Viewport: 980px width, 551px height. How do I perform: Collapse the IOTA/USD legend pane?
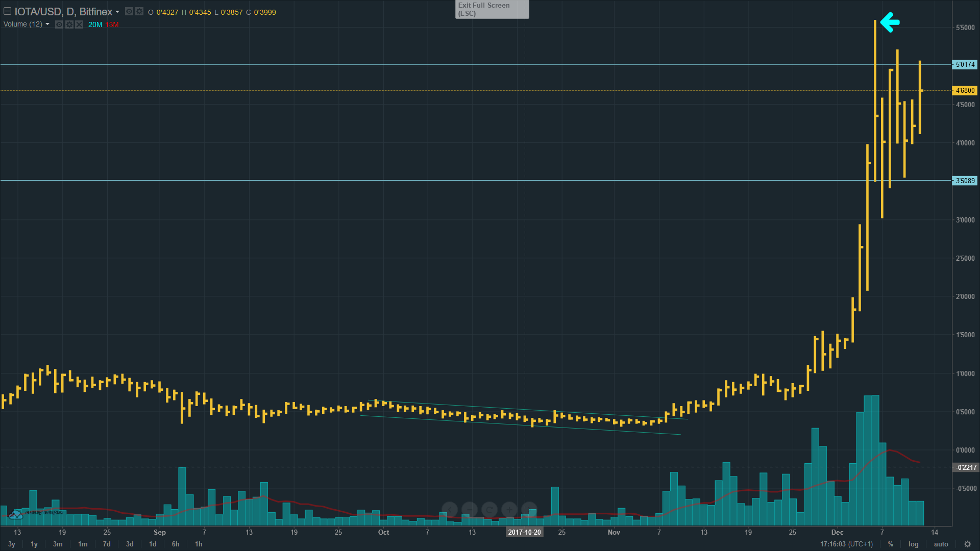(x=7, y=11)
